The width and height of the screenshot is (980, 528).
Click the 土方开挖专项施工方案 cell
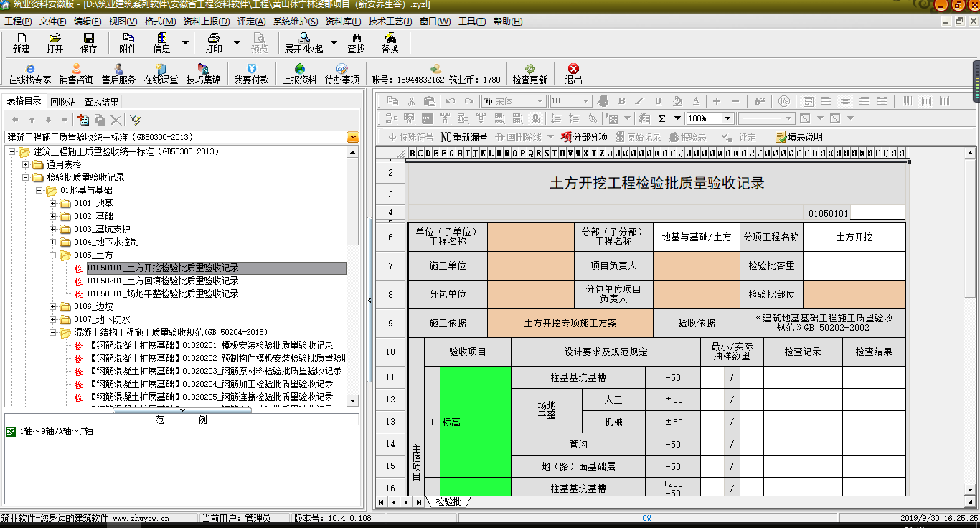coord(570,323)
